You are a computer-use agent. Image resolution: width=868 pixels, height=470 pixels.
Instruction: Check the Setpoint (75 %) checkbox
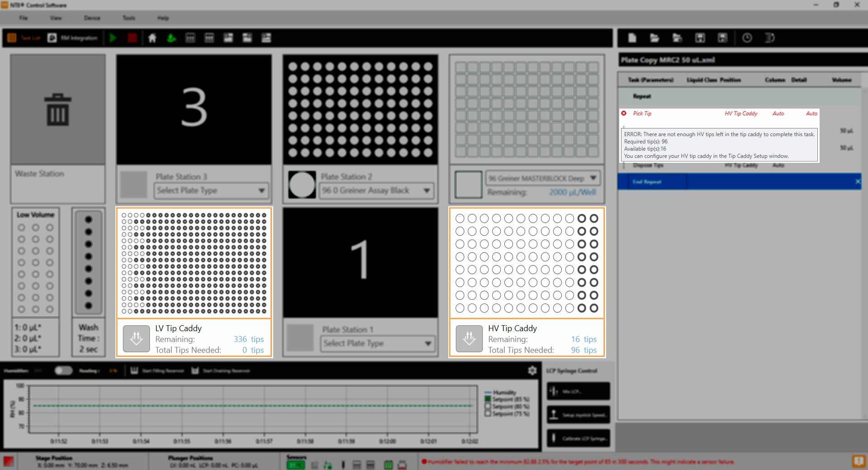coord(488,413)
